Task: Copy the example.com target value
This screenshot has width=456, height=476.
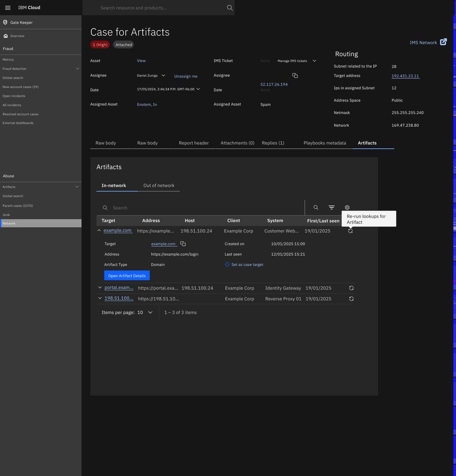Action: (x=183, y=244)
